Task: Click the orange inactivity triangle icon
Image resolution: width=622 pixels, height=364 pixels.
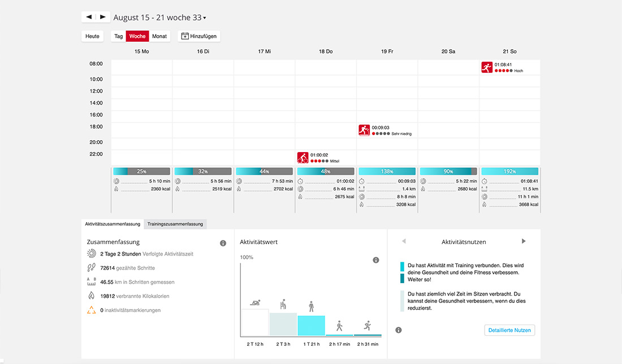Action: (x=91, y=310)
